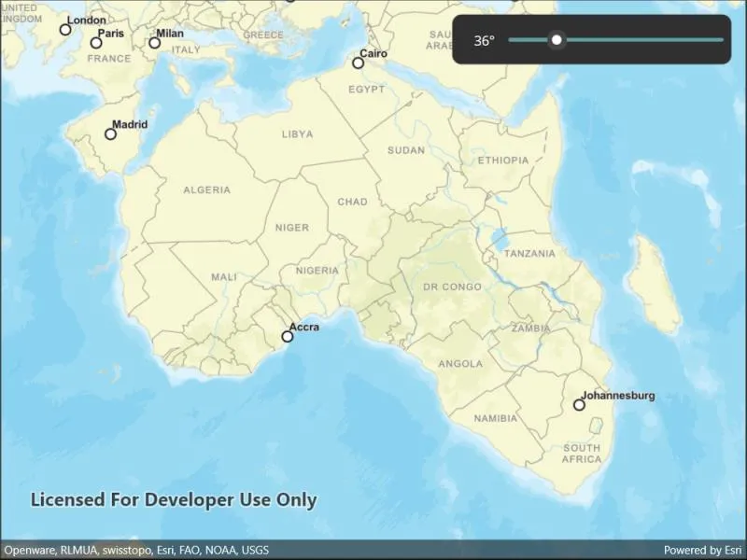Viewport: 747px width, 560px height.
Task: Click the Madagascar island on map
Action: pos(654,285)
